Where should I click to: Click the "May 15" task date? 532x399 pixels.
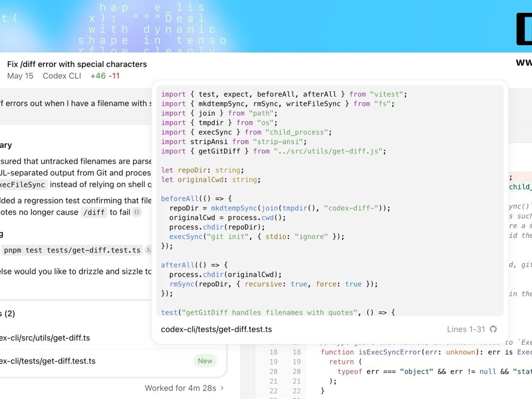20,76
